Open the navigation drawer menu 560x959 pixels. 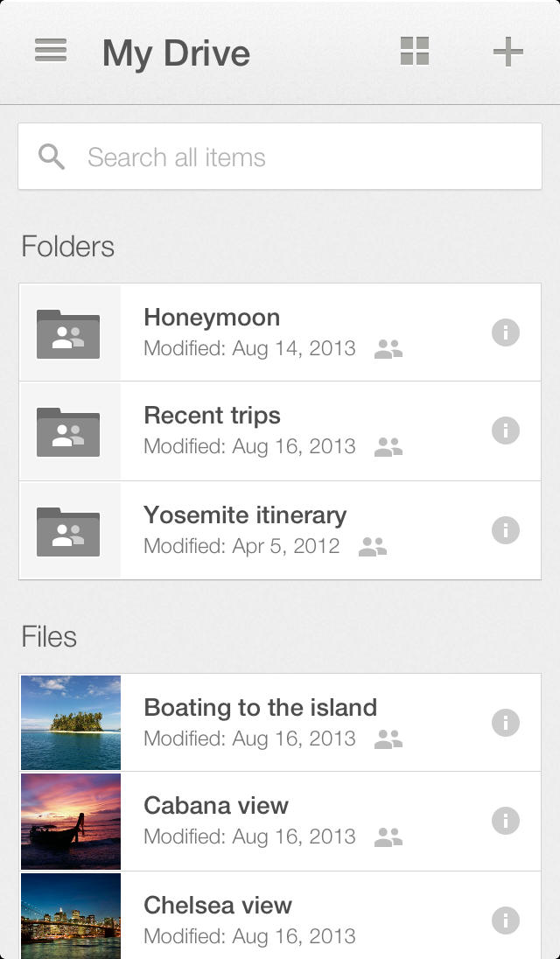[x=50, y=52]
